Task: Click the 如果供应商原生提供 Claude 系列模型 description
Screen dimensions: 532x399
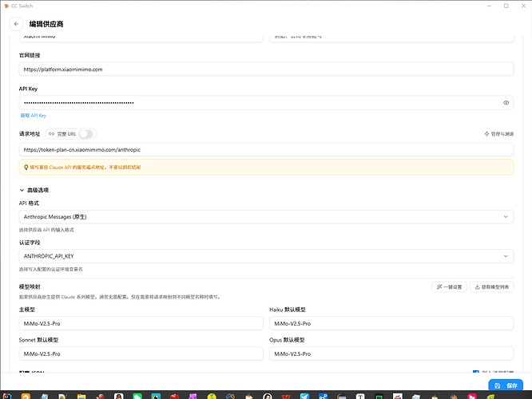Action: point(120,297)
